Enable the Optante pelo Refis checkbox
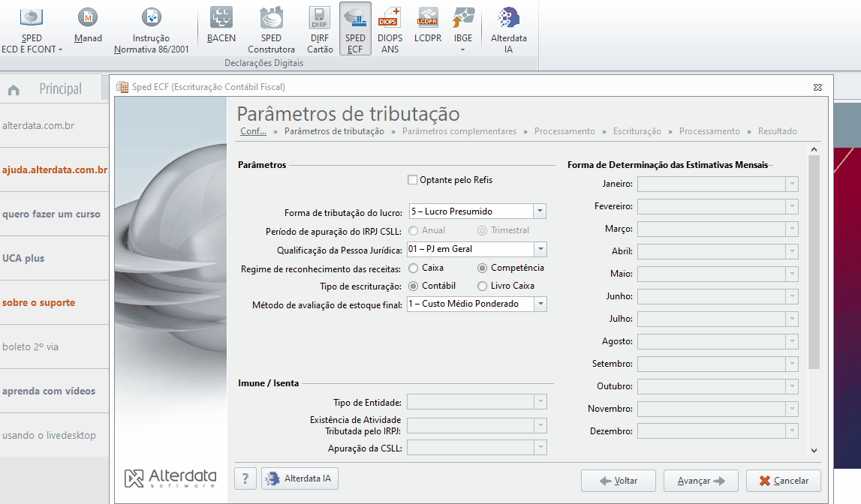The height and width of the screenshot is (504, 861). point(412,180)
